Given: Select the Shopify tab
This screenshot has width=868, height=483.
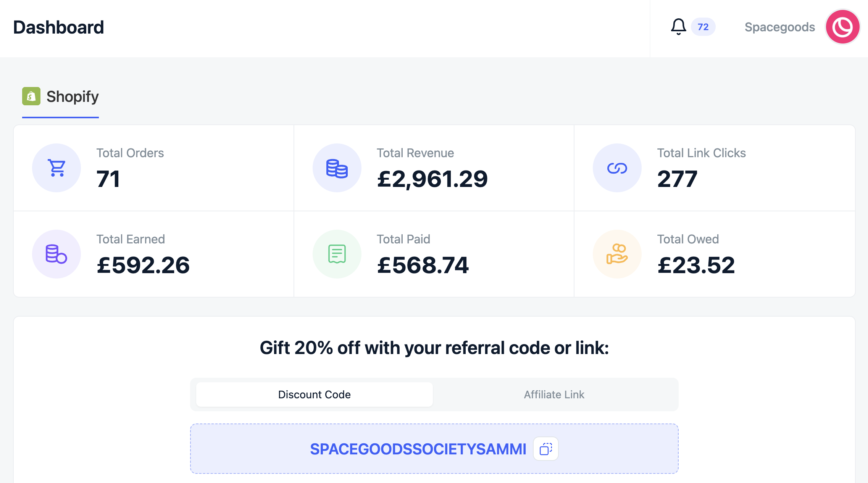Looking at the screenshot, I should [x=60, y=97].
